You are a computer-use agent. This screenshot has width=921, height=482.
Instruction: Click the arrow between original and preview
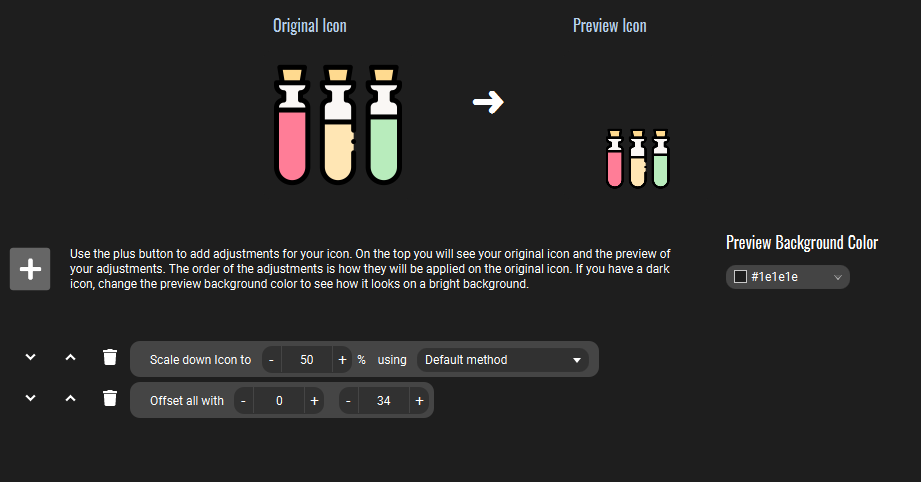488,102
